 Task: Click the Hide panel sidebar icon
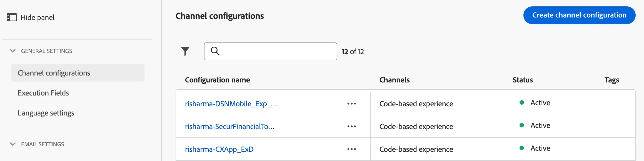(x=12, y=17)
